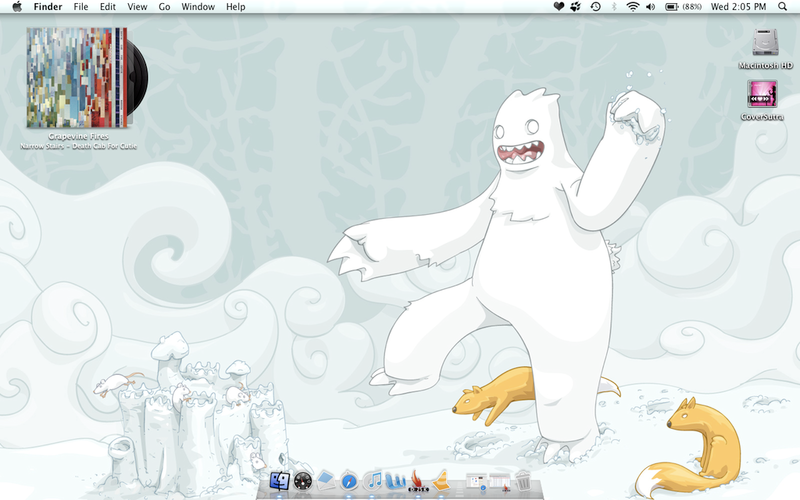Open the Trash in the dock
Viewport: 800px width, 500px height.
(x=522, y=482)
